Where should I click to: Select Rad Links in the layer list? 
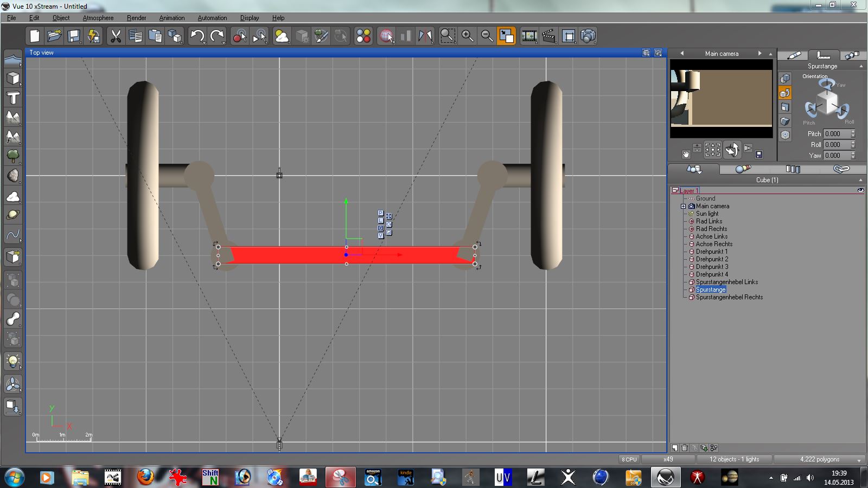pos(709,221)
